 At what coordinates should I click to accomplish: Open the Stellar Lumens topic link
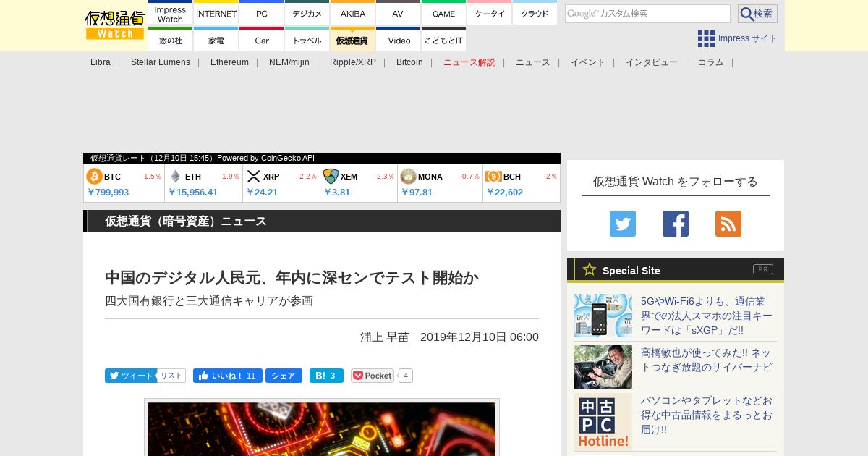point(161,62)
